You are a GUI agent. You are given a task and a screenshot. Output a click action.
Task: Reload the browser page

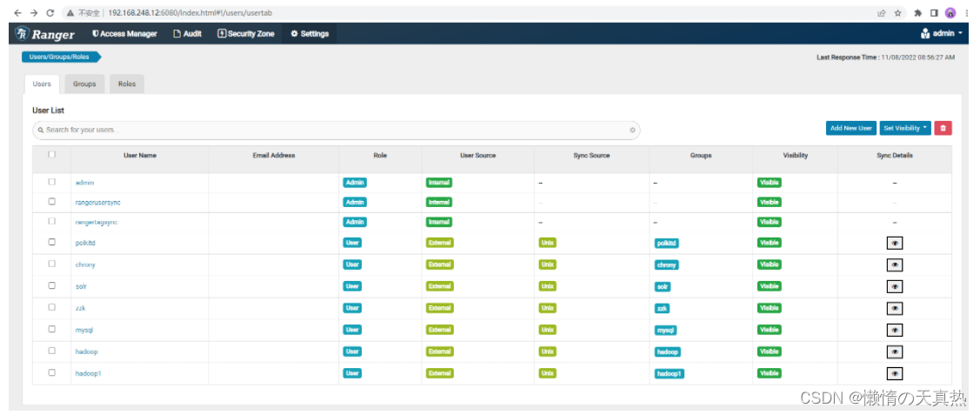(50, 12)
